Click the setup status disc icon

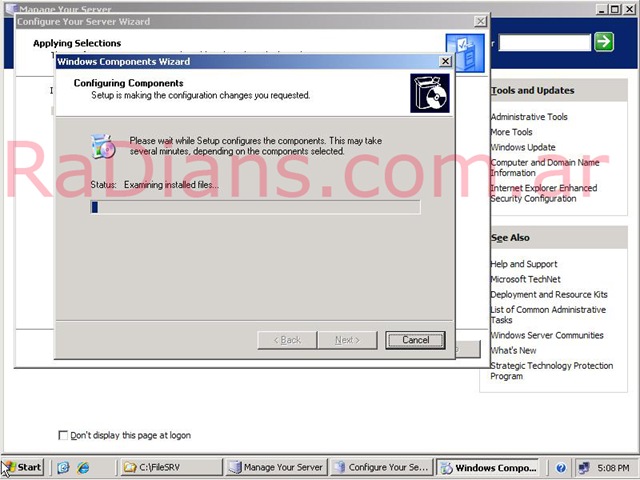click(x=104, y=146)
